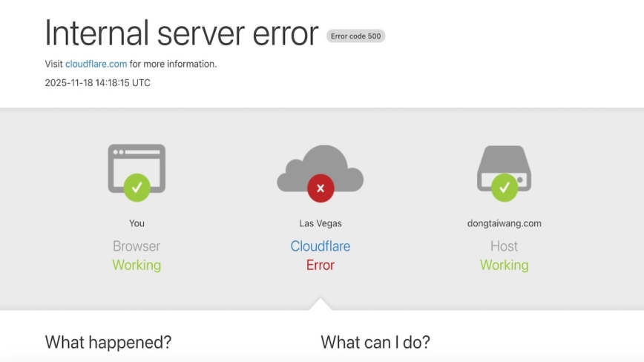Click the red X error badge
644x362 pixels.
point(321,188)
